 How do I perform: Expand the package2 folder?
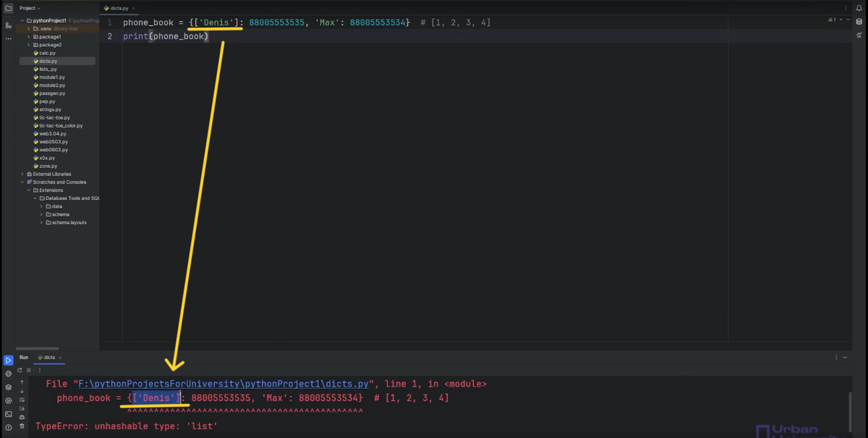click(29, 45)
